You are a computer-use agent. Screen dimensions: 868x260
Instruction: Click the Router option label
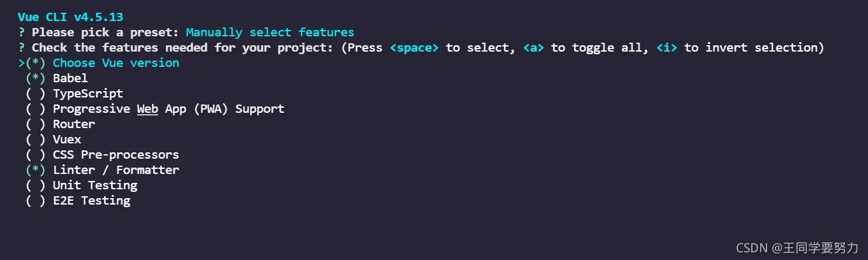tap(74, 124)
